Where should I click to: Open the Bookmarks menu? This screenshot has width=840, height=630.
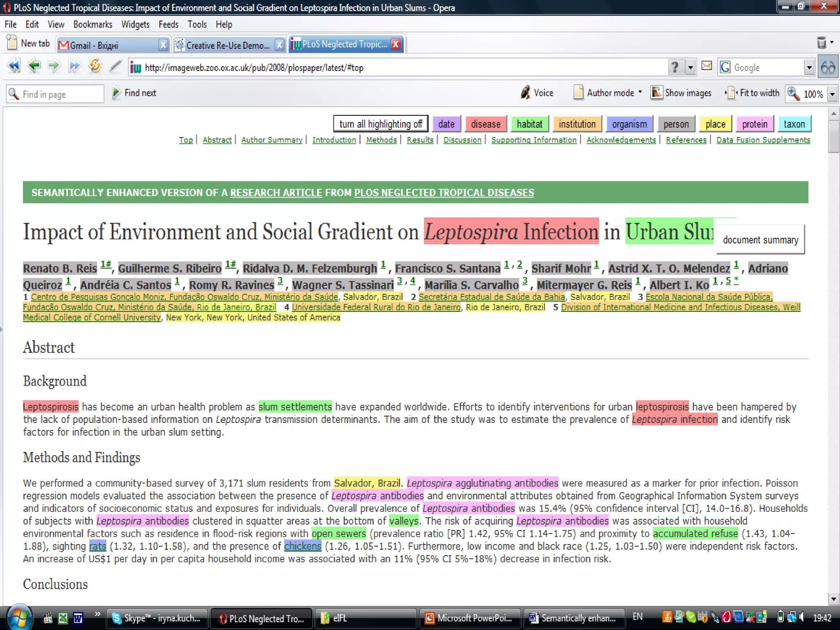click(x=93, y=25)
